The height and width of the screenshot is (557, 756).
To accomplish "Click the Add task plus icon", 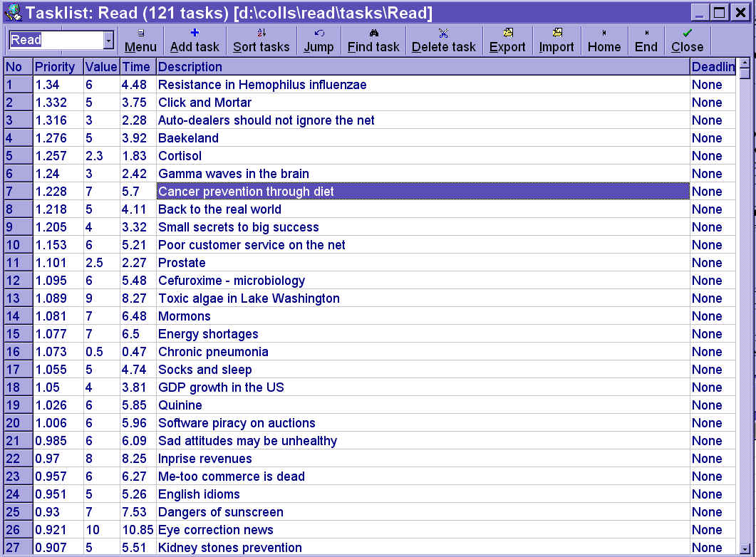I will 195,33.
